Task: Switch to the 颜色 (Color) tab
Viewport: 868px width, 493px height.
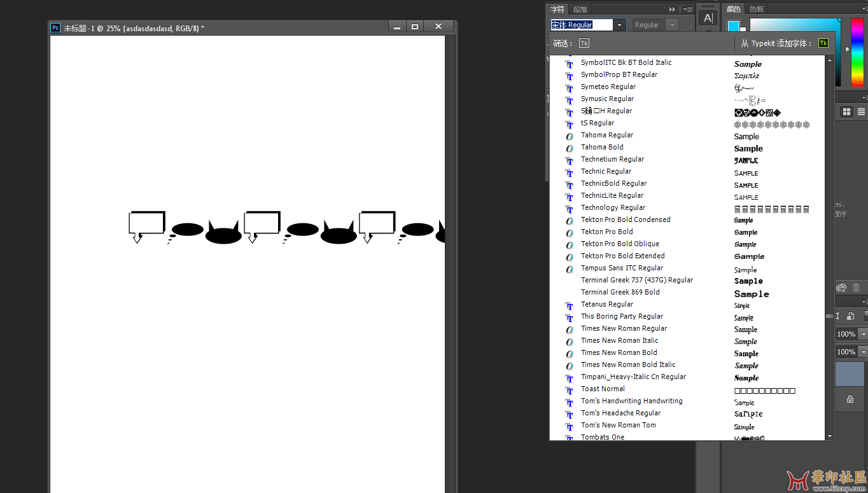Action: point(734,9)
